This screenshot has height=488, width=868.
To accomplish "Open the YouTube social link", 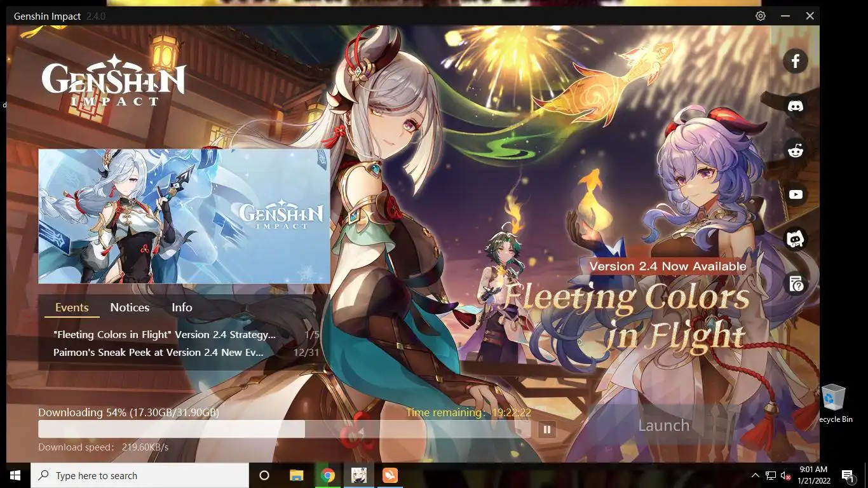I will point(795,195).
